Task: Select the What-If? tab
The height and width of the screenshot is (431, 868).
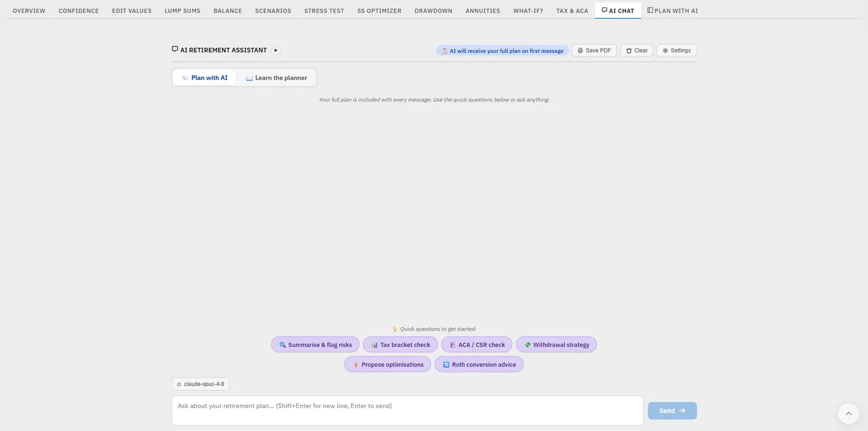Action: click(x=528, y=11)
